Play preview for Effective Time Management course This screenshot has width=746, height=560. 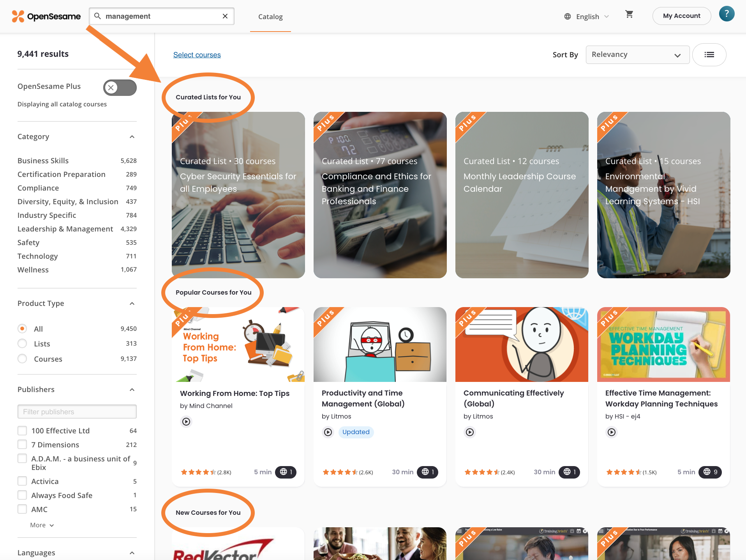tap(612, 432)
